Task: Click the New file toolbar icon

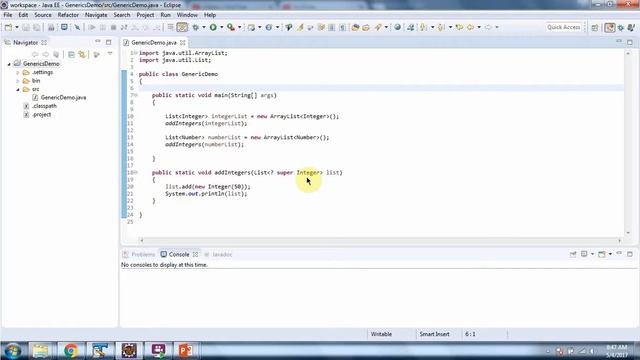Action: [x=8, y=27]
